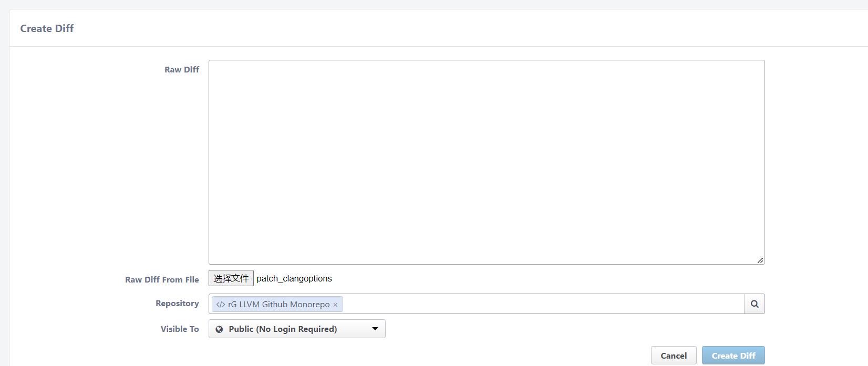Click the Raw Diff textarea resize handle
868x366 pixels.
[x=760, y=260]
